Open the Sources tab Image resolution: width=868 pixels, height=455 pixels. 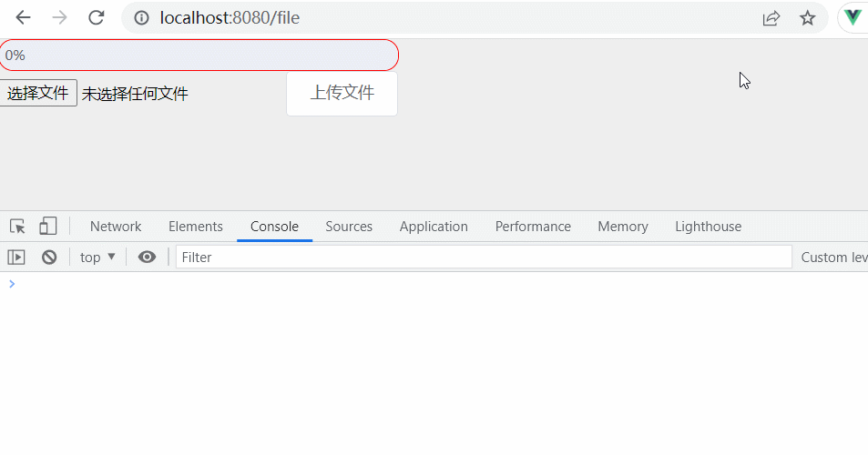tap(349, 227)
